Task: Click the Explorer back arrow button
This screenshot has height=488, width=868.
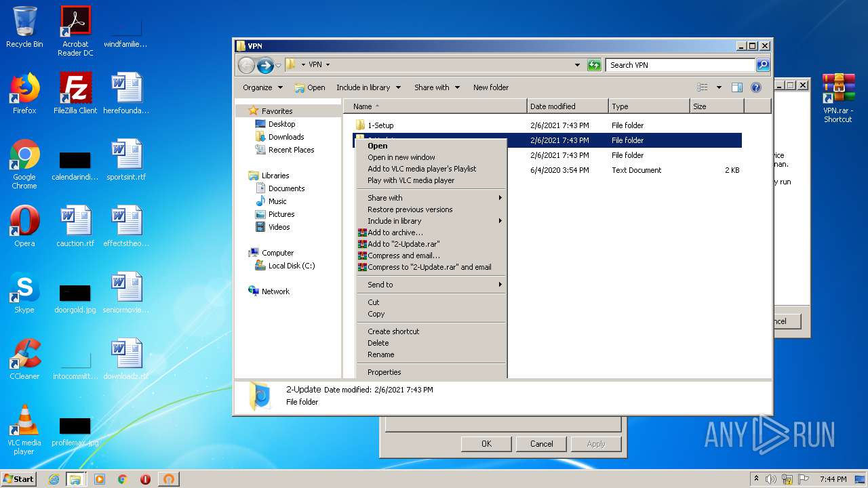Action: (x=246, y=65)
